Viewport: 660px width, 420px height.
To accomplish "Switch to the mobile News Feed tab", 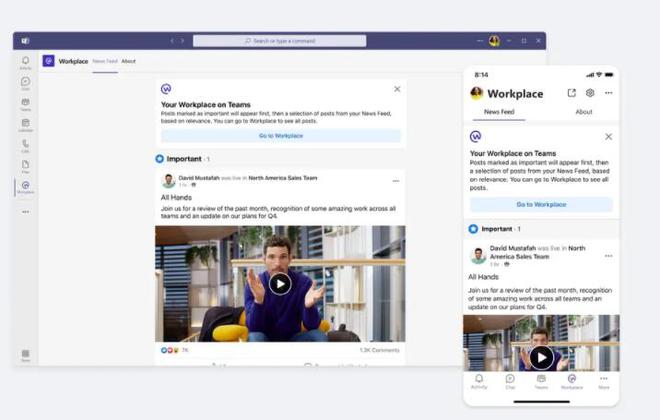I will click(499, 112).
